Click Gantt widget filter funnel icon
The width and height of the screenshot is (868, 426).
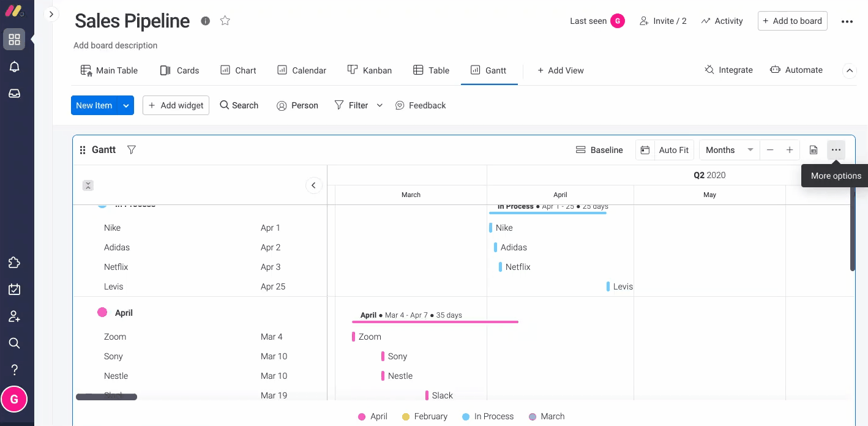pyautogui.click(x=131, y=150)
